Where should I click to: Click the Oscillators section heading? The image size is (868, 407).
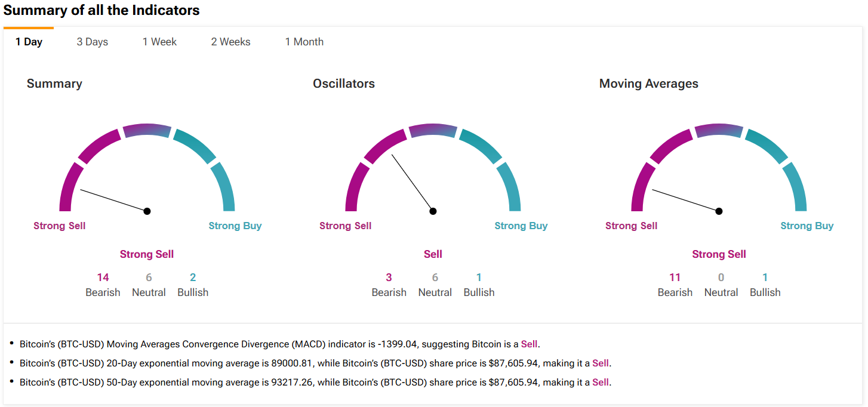[344, 84]
